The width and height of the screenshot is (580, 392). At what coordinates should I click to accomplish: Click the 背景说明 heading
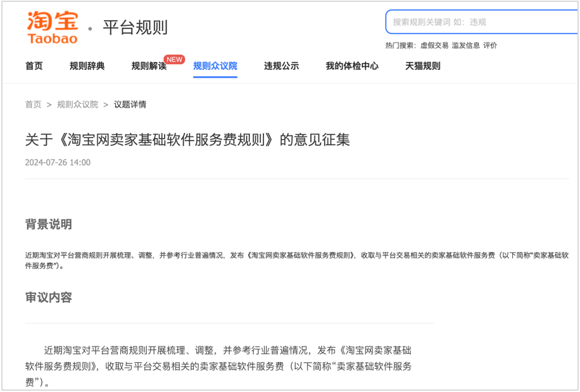49,224
